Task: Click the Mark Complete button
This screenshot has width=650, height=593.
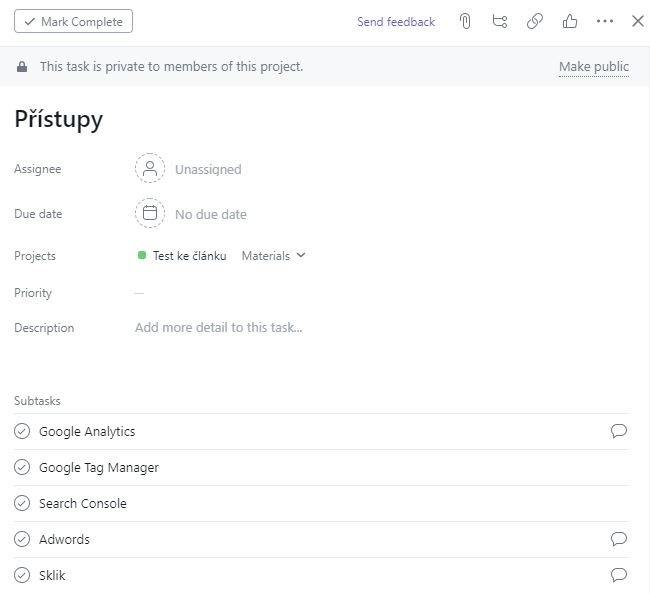Action: point(73,21)
